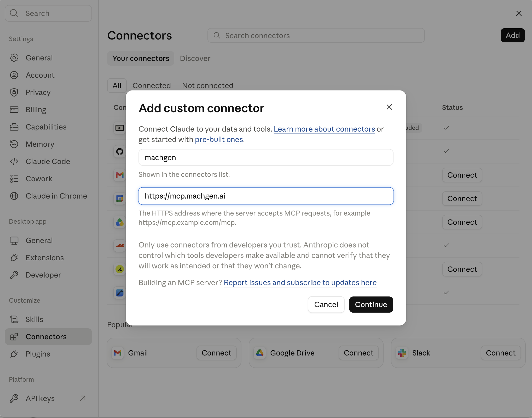Open Report issues and subscribe link
Image resolution: width=532 pixels, height=418 pixels.
pyautogui.click(x=300, y=283)
